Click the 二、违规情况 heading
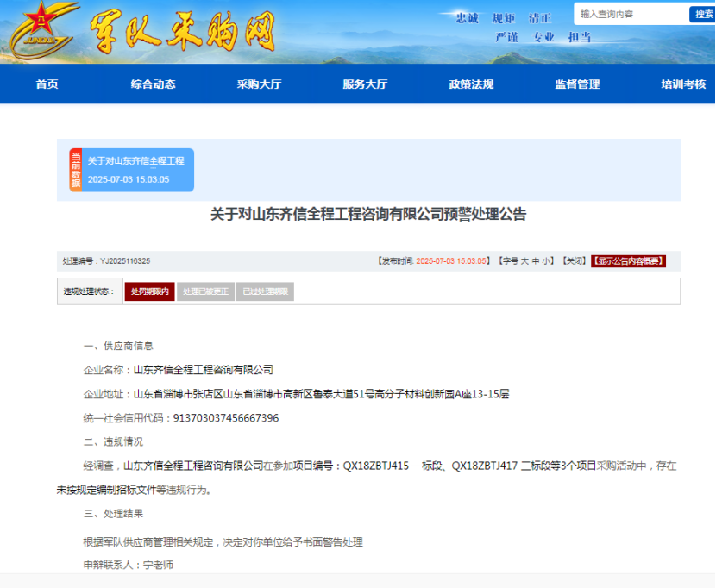 (x=113, y=442)
